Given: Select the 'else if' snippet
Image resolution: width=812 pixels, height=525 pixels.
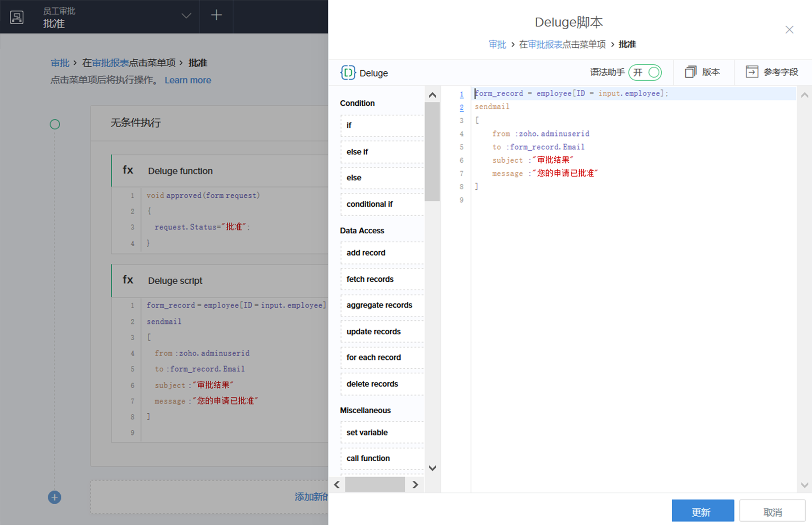Looking at the screenshot, I should coord(382,152).
